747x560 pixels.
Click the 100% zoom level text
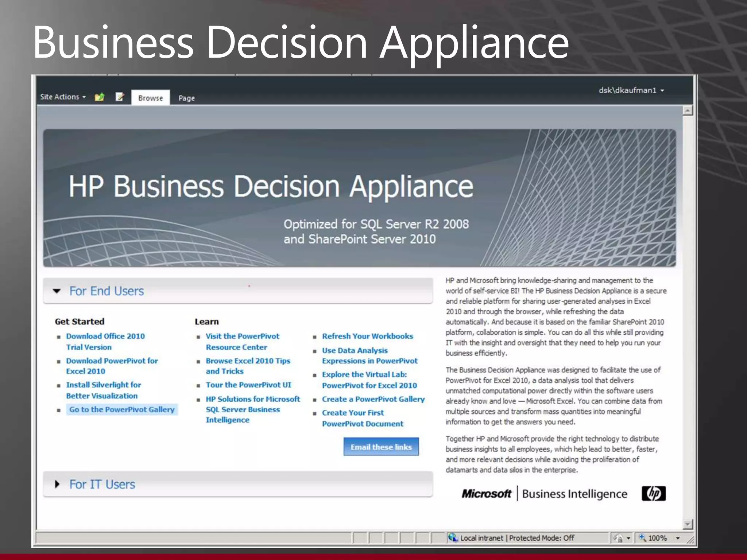click(658, 538)
